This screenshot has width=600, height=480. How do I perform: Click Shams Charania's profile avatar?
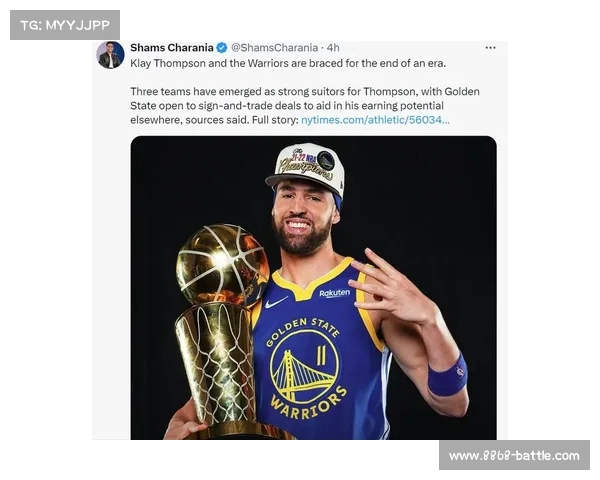[x=110, y=55]
